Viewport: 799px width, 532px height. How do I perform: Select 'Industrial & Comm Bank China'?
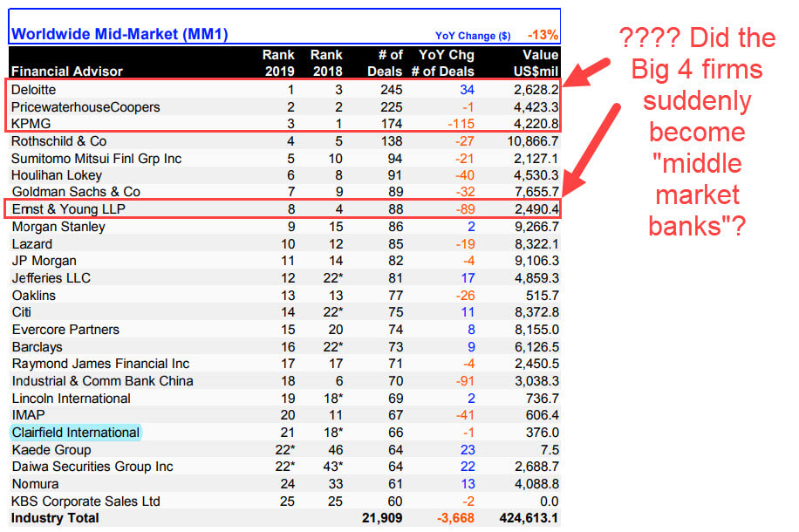pyautogui.click(x=102, y=381)
